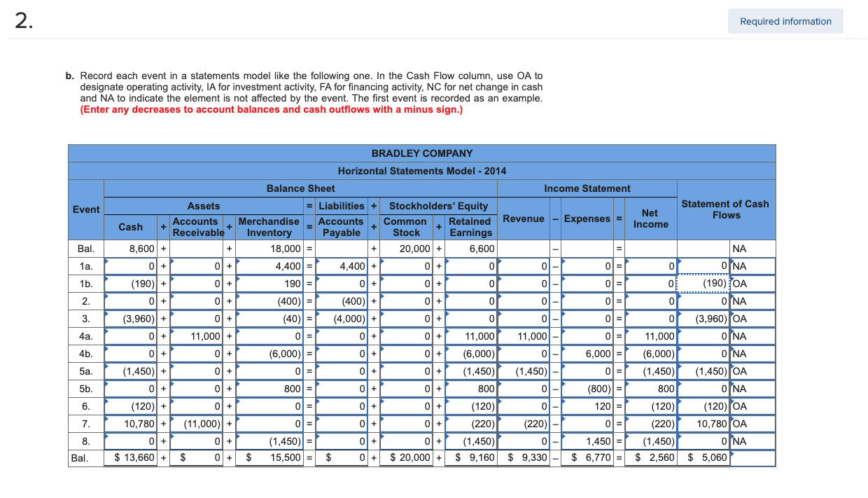Click the Required information button
The height and width of the screenshot is (498, 868).
(785, 21)
